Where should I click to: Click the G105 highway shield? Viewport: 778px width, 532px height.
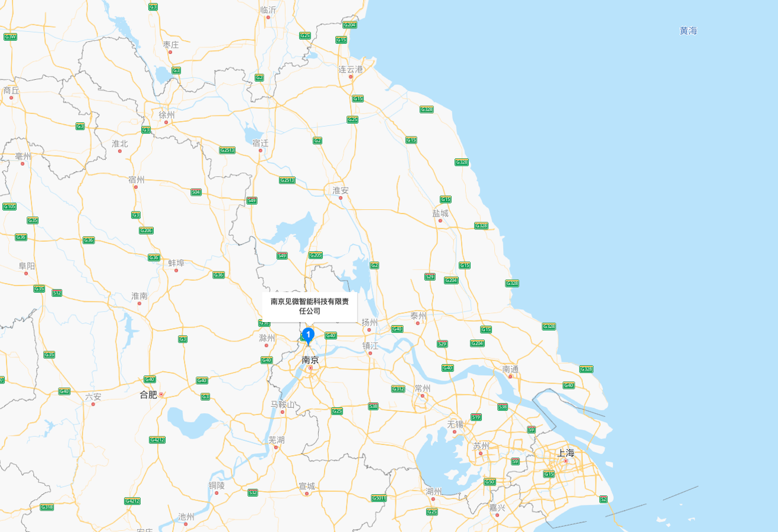(9, 206)
